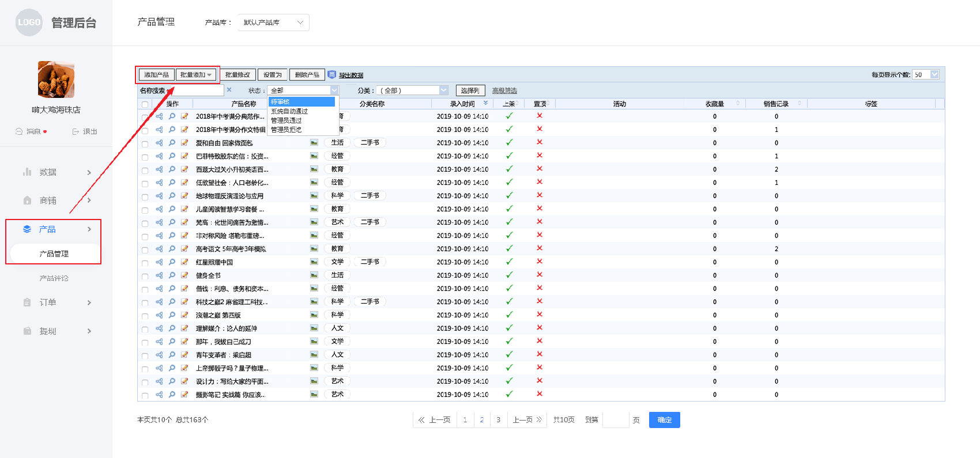
Task: Click the 消息 message bubble icon
Action: tap(19, 131)
